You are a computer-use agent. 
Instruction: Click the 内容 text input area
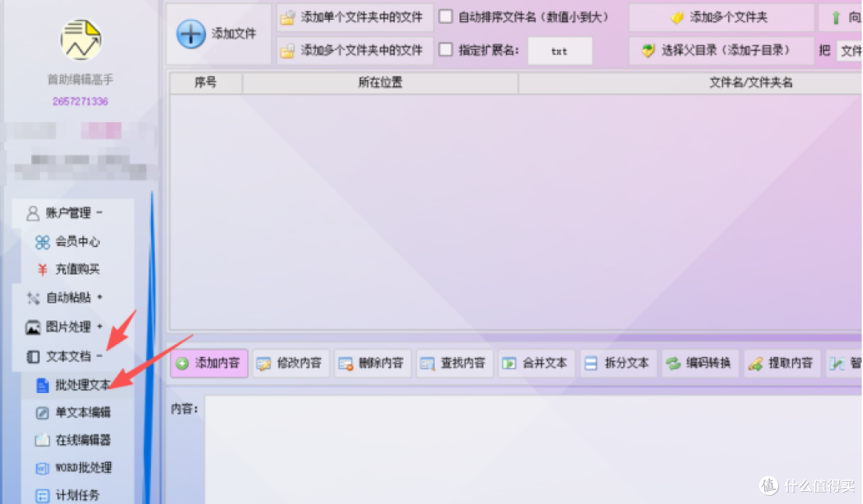click(534, 449)
